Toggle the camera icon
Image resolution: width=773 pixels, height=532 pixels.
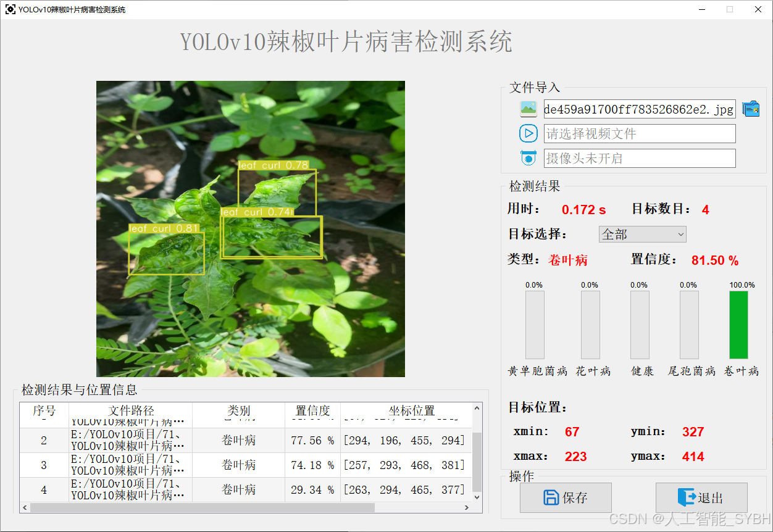pos(529,158)
